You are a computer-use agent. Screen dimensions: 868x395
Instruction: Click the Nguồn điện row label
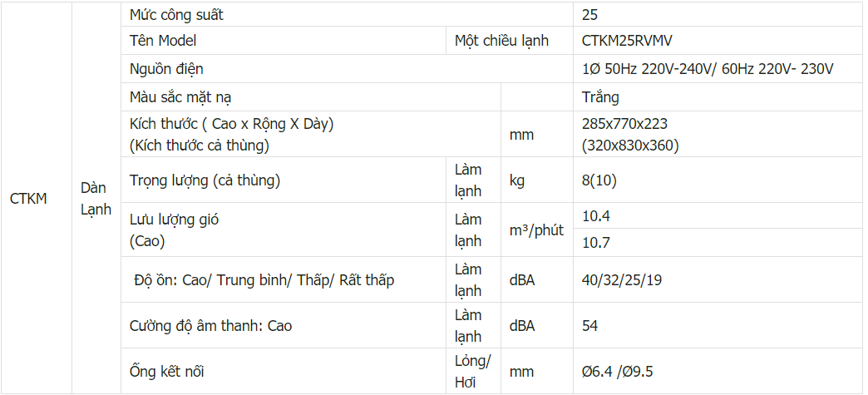[x=166, y=69]
